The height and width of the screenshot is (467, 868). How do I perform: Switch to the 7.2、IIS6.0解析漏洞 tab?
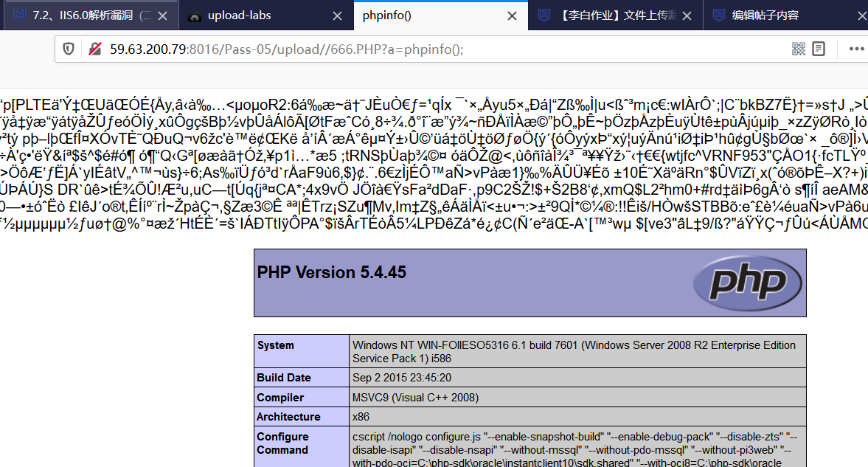[91, 15]
